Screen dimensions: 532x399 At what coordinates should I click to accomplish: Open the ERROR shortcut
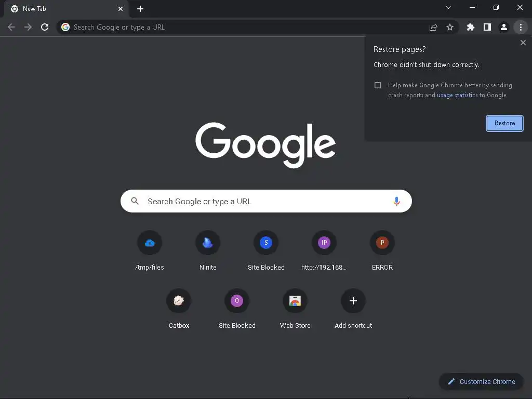(382, 251)
